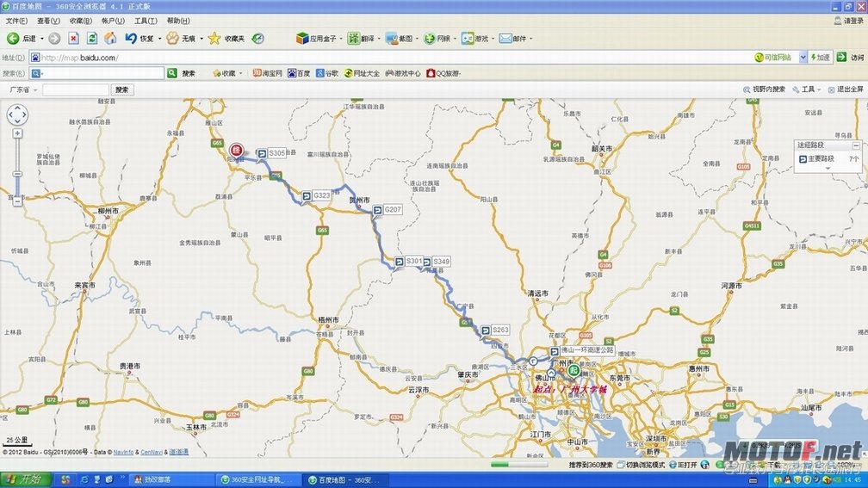Open the App Box (应用盒子) cube icon
The height and width of the screenshot is (488, 868).
(301, 38)
